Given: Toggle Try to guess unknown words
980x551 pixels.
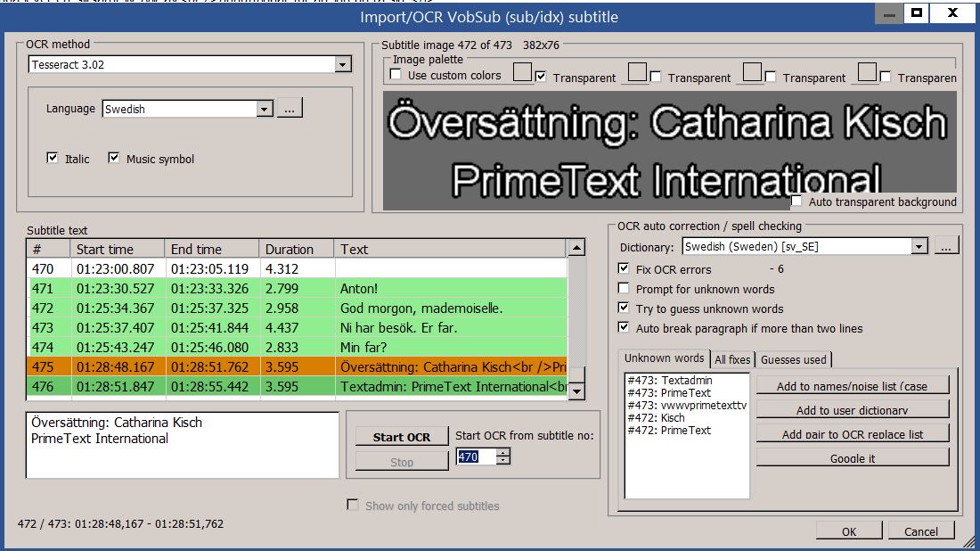Looking at the screenshot, I should click(623, 308).
